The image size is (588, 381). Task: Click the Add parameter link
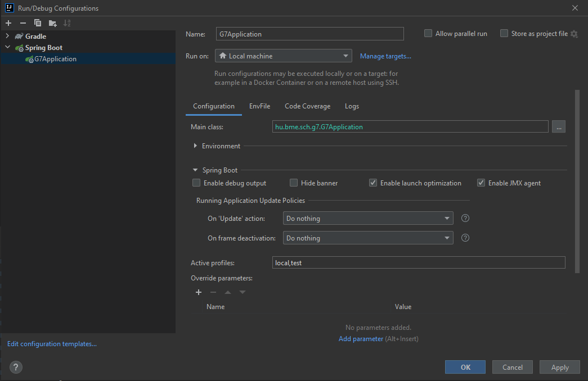[x=361, y=339]
